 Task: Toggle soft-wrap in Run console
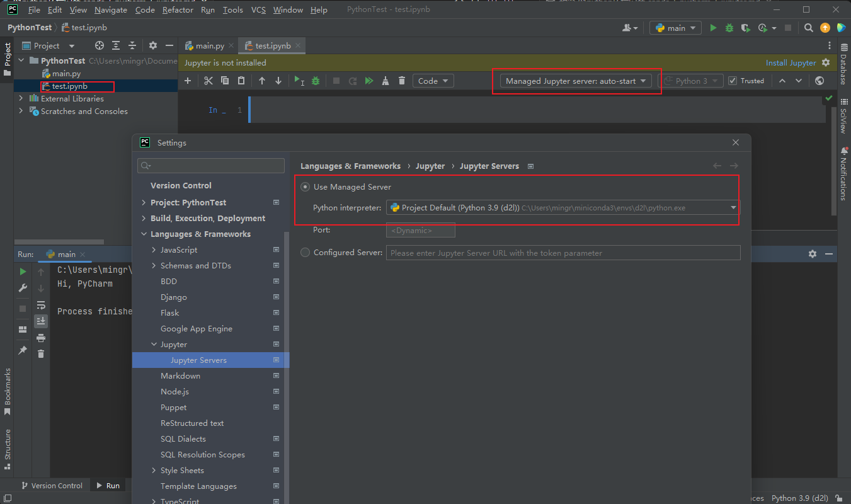tap(41, 305)
